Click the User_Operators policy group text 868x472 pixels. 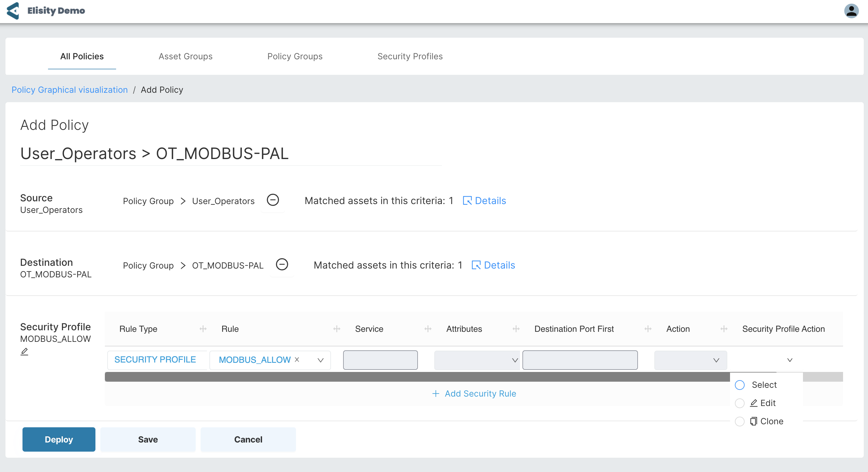coord(223,201)
